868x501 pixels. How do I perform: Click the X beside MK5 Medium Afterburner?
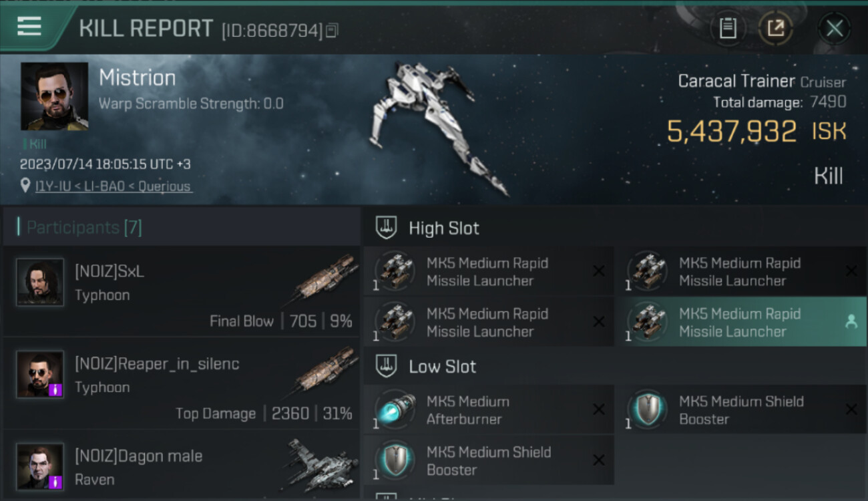point(599,409)
